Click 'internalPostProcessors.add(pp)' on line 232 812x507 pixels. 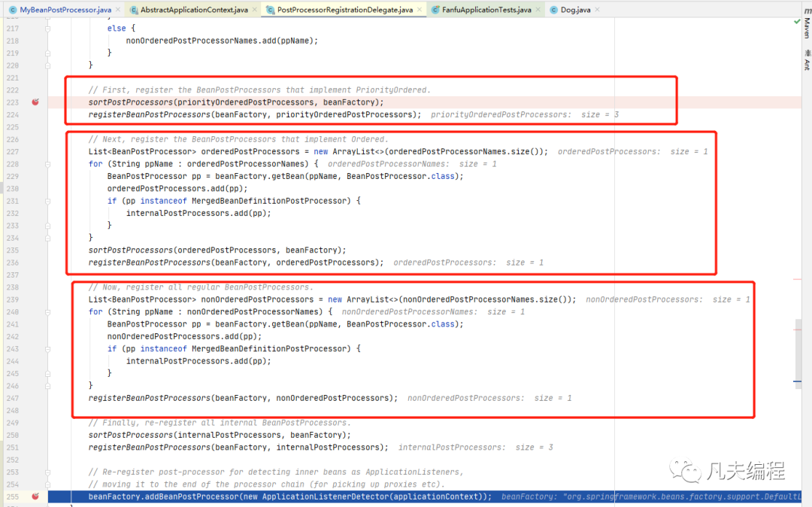coord(196,214)
